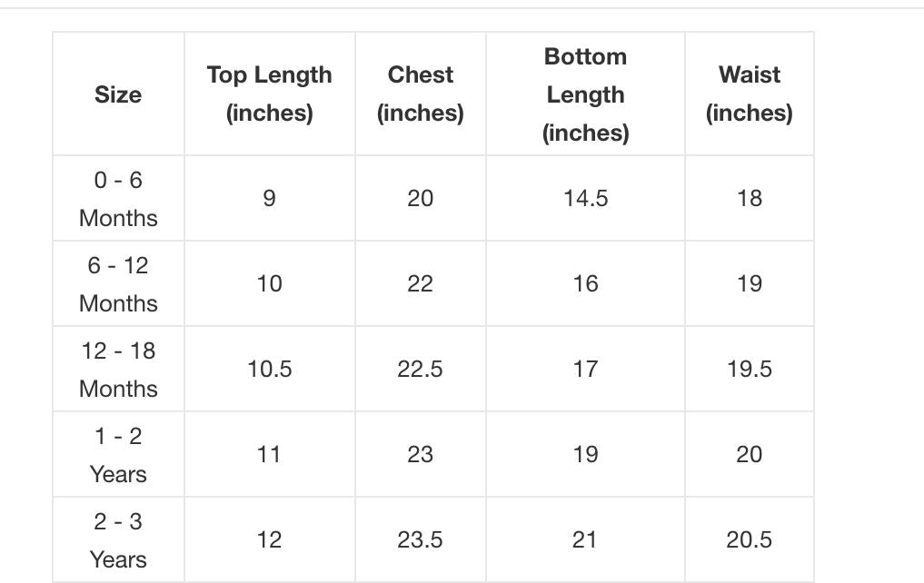Click the Chest (inches) column header
The image size is (924, 583).
pyautogui.click(x=420, y=94)
